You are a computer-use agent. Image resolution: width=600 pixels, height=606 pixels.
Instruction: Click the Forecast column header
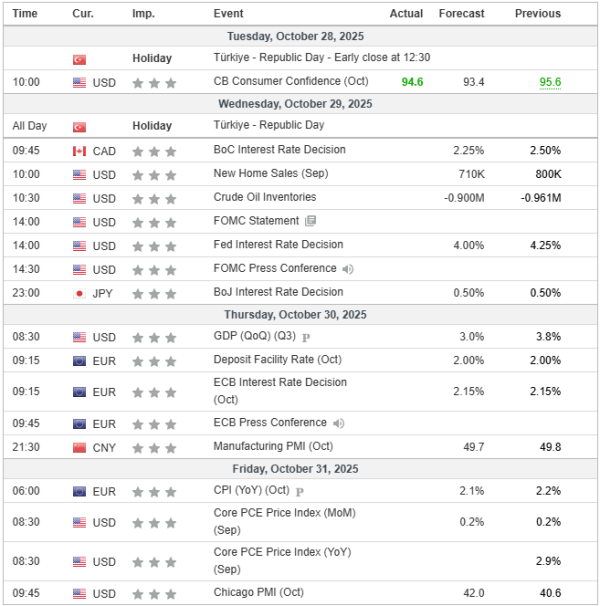point(461,13)
